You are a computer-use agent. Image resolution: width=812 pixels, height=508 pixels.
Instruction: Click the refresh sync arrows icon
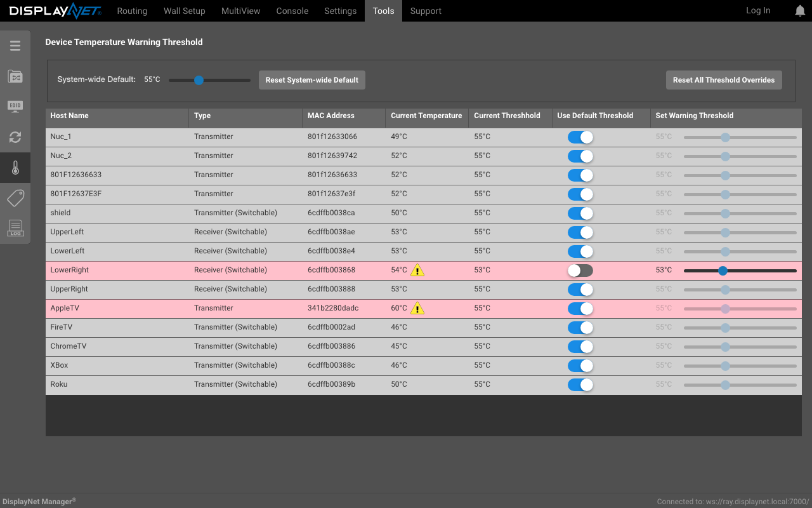click(x=15, y=137)
